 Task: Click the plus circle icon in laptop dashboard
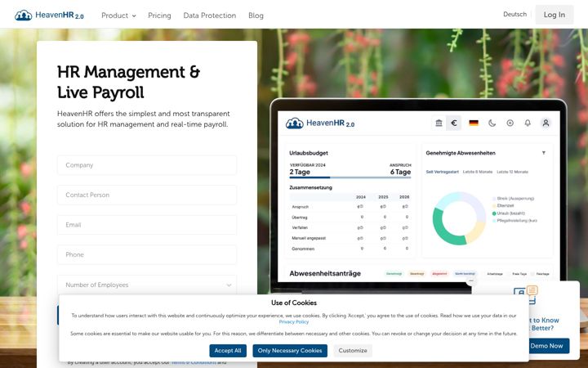click(x=510, y=123)
